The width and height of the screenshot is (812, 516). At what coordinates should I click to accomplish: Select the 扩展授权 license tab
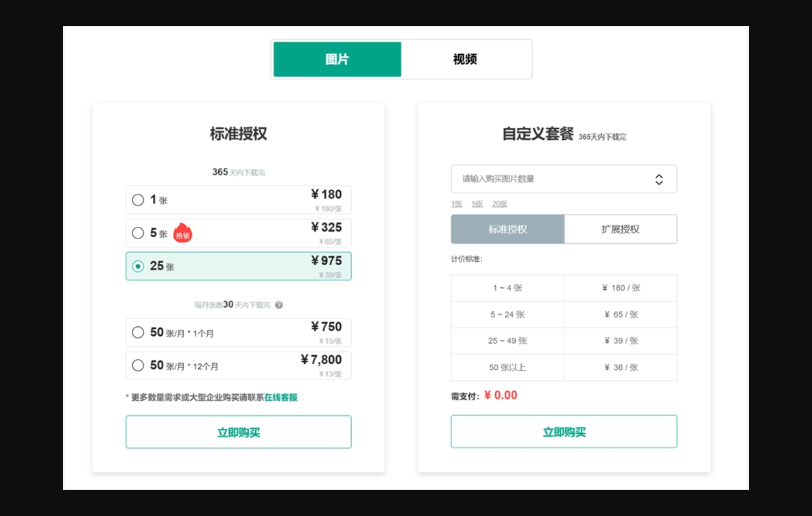[620, 229]
